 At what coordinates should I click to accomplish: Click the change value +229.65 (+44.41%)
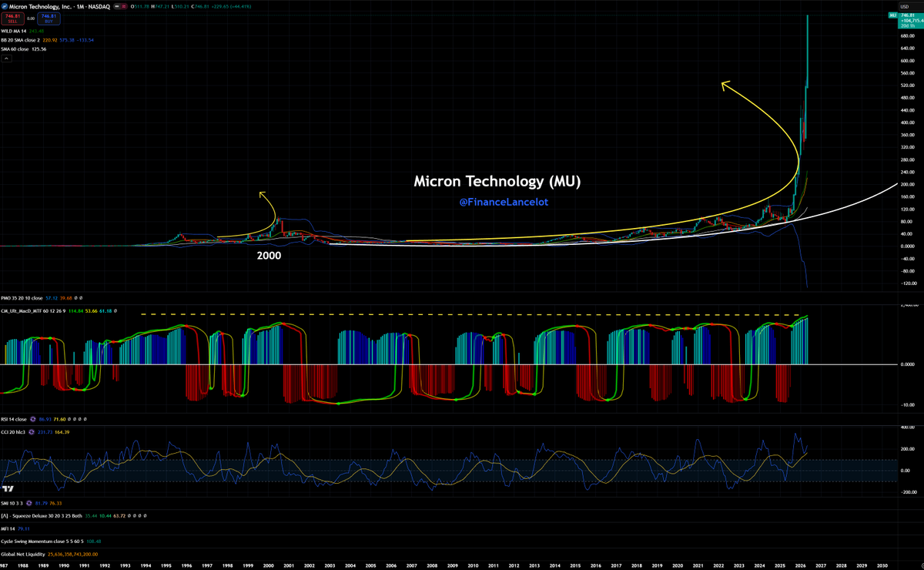231,7
